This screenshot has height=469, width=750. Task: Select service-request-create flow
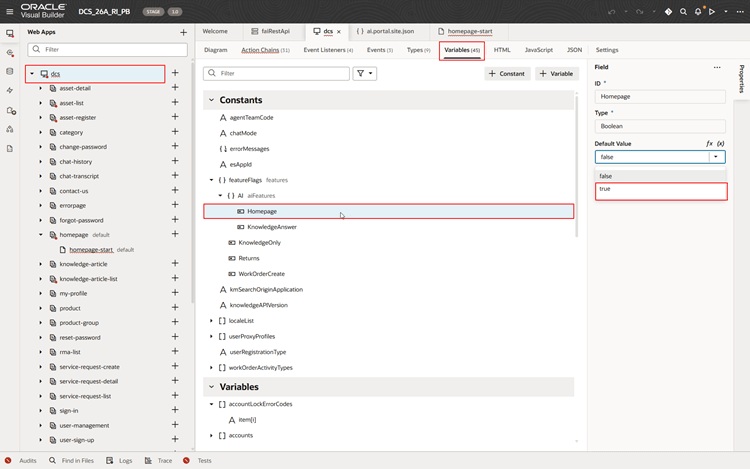click(x=89, y=367)
